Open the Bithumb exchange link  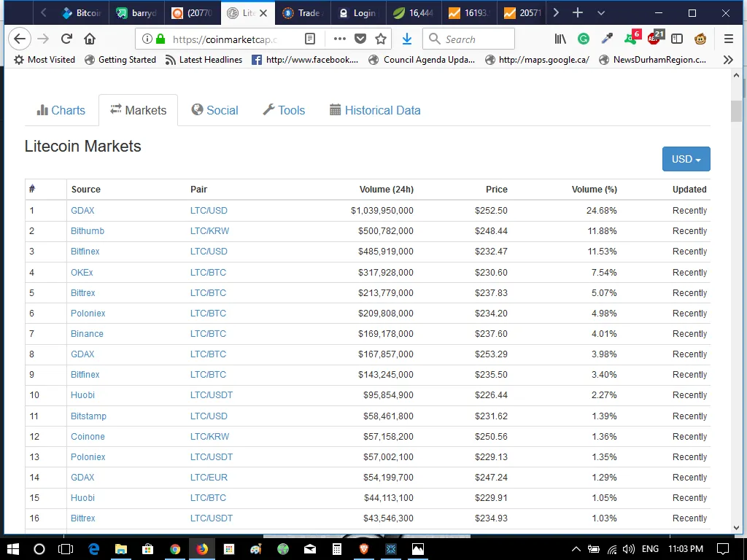[88, 231]
